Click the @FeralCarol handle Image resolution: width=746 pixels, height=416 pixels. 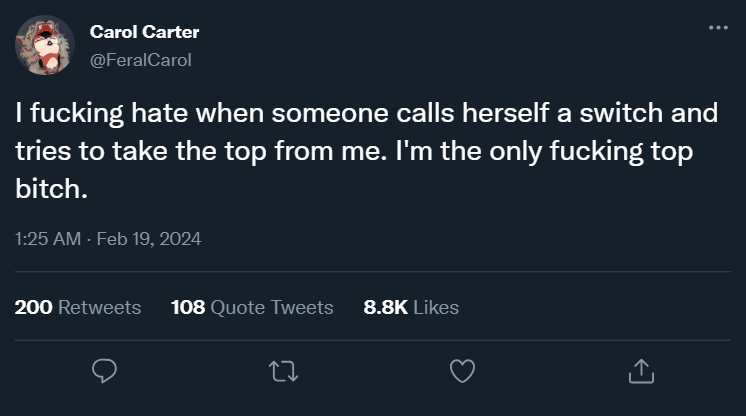(140, 60)
